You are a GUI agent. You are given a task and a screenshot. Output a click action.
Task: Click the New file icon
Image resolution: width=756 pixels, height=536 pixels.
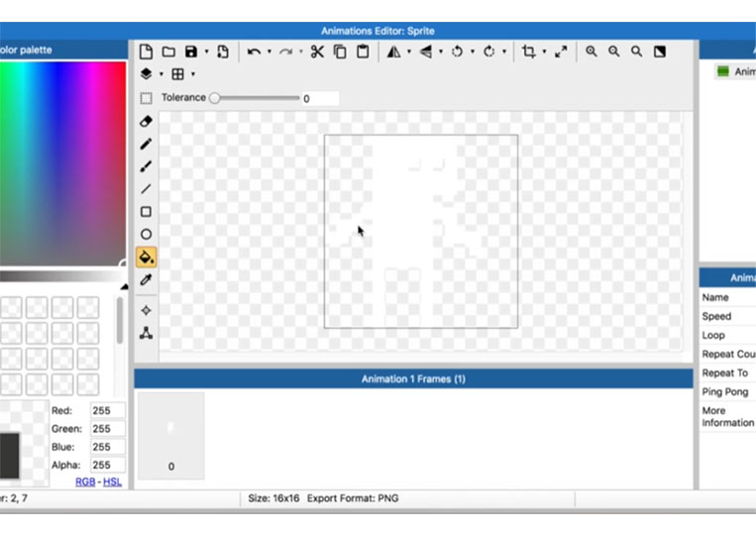(146, 52)
